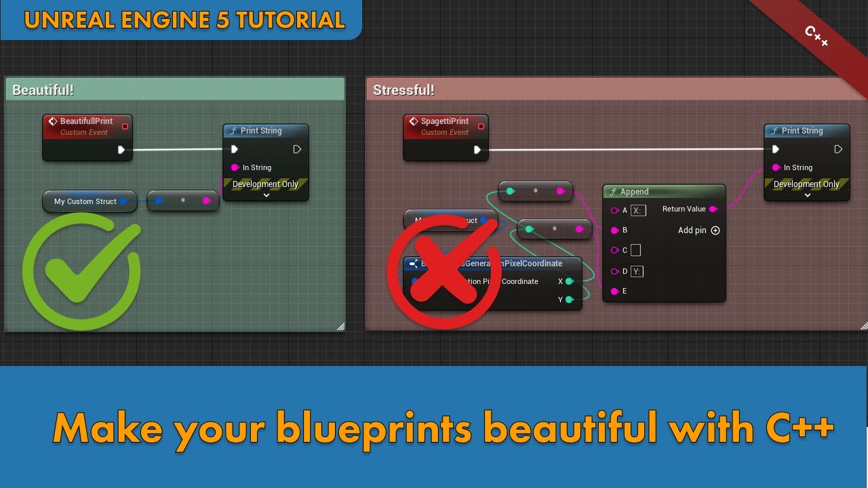The height and width of the screenshot is (488, 868).
Task: Click the Append node title
Action: pyautogui.click(x=635, y=192)
